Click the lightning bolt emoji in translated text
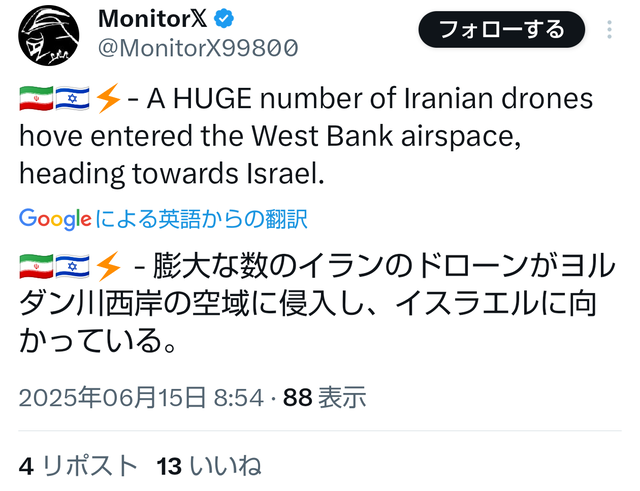 (108, 266)
